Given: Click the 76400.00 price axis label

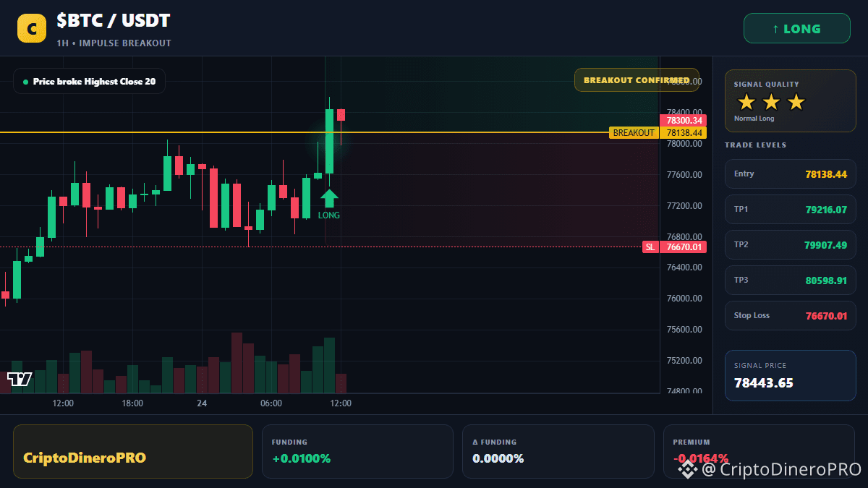Looking at the screenshot, I should (684, 267).
